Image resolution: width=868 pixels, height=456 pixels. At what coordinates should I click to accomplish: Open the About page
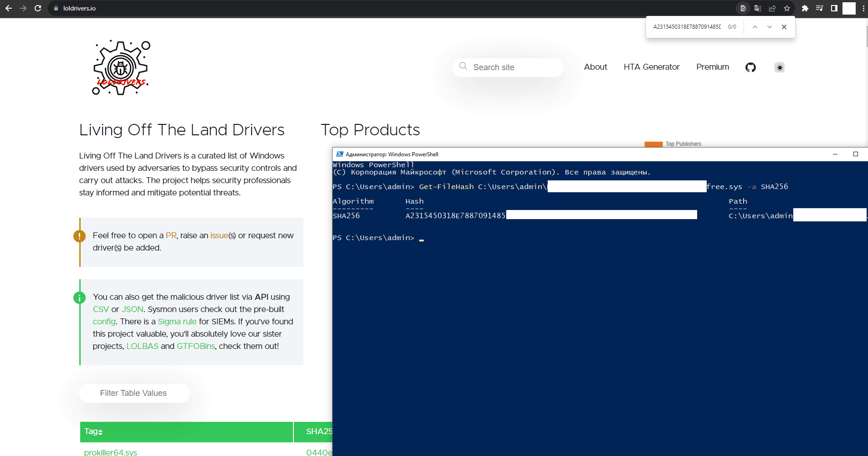[596, 67]
